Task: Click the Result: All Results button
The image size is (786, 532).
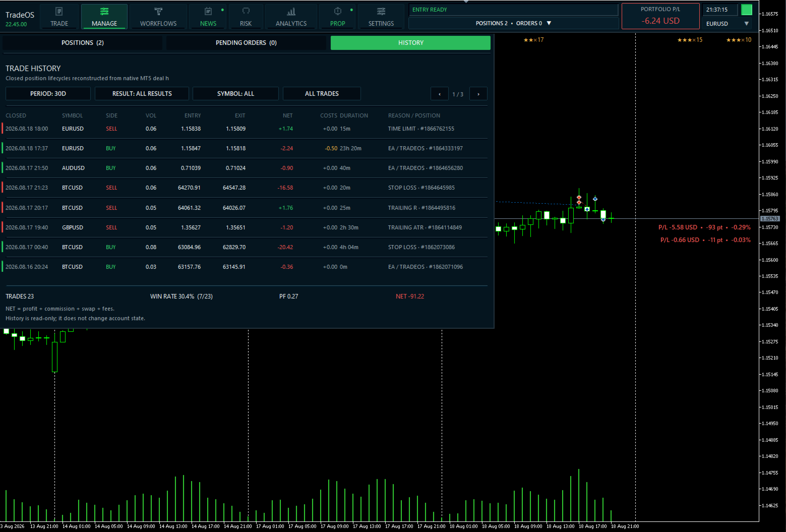Action: (x=142, y=94)
